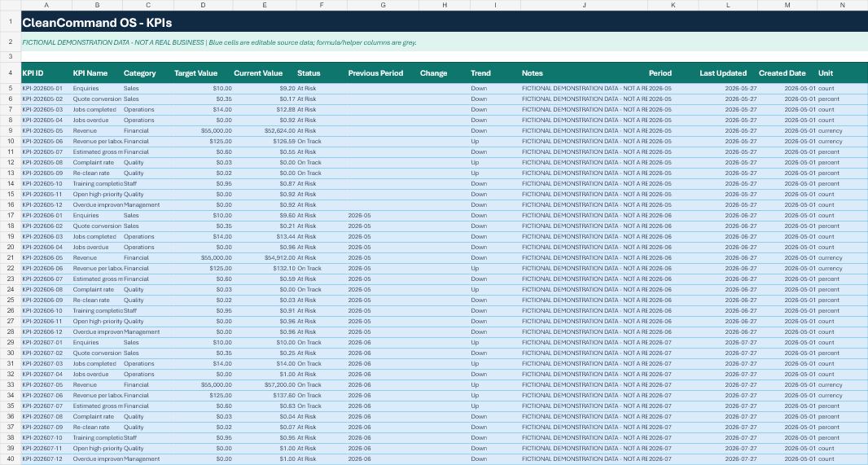
Task: Click Last Updated 2026-06-27 in row 20
Action: (x=728, y=248)
